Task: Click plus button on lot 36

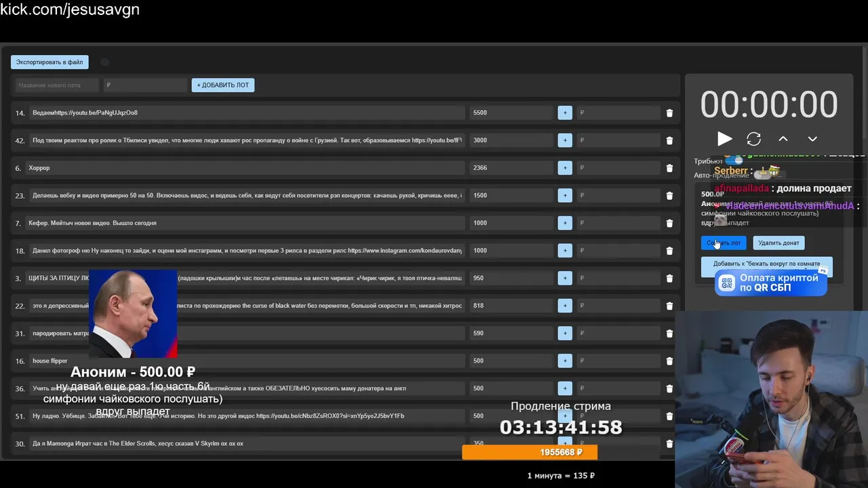Action: click(x=565, y=388)
